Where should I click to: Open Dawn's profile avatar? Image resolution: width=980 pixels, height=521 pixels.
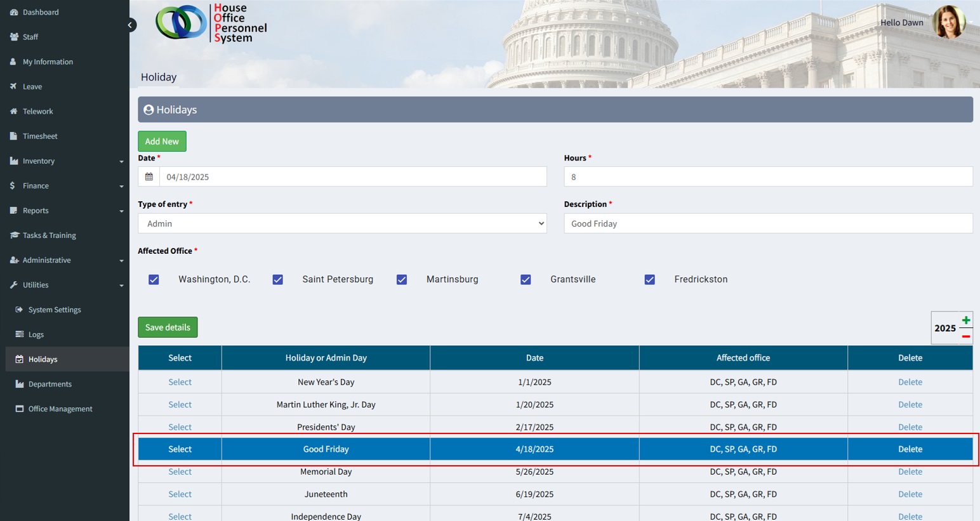click(x=948, y=23)
